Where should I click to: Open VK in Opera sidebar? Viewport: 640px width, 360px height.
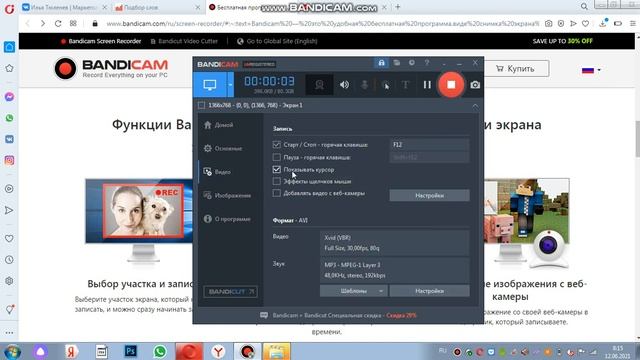click(9, 139)
